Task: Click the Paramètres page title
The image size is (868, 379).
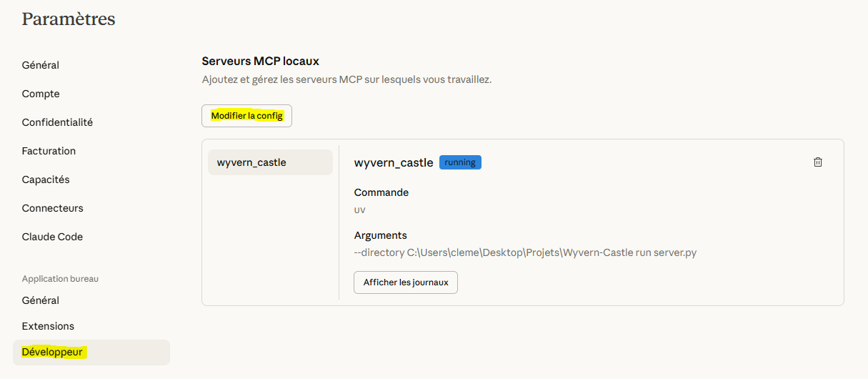Action: pos(69,19)
